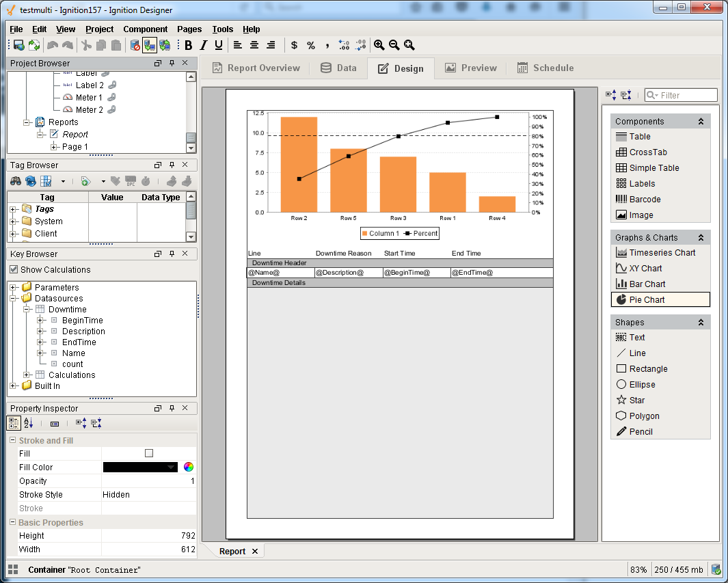Viewport: 728px width, 583px height.
Task: Click the align center toolbar icon
Action: point(254,45)
